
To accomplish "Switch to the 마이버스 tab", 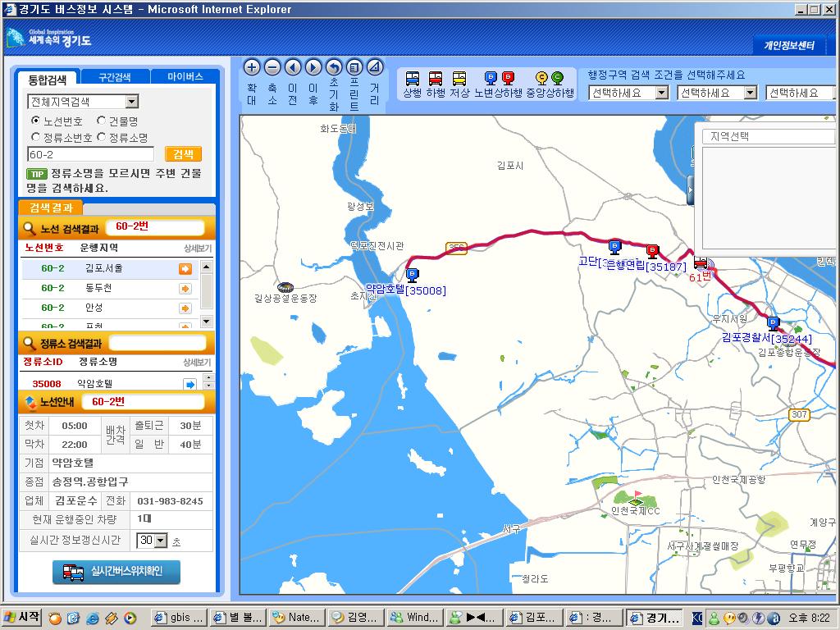I will [x=185, y=77].
